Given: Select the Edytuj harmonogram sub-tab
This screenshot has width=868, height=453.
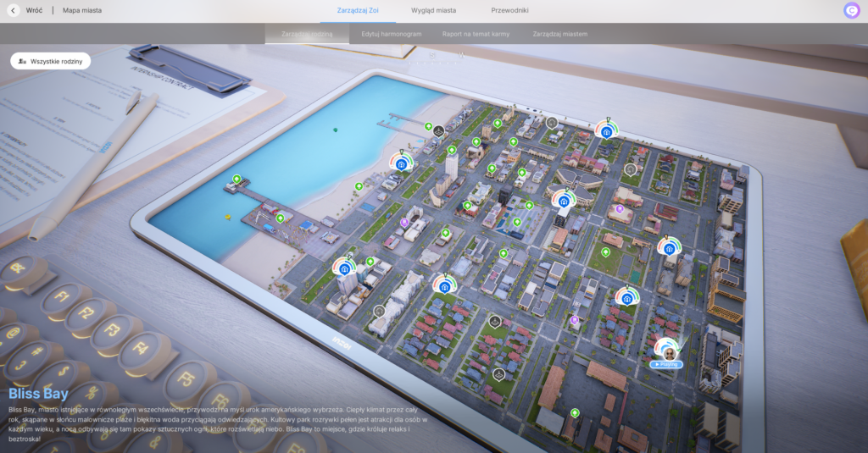Looking at the screenshot, I should pyautogui.click(x=392, y=34).
